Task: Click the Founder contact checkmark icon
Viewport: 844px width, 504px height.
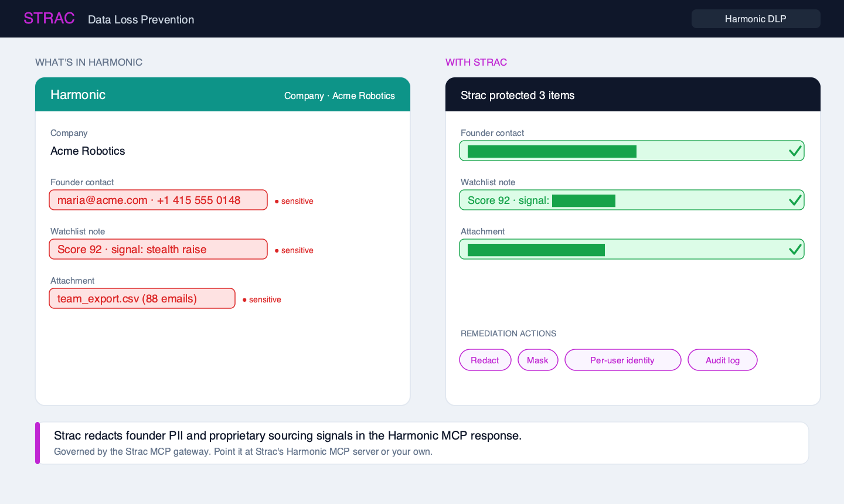Action: 795,151
